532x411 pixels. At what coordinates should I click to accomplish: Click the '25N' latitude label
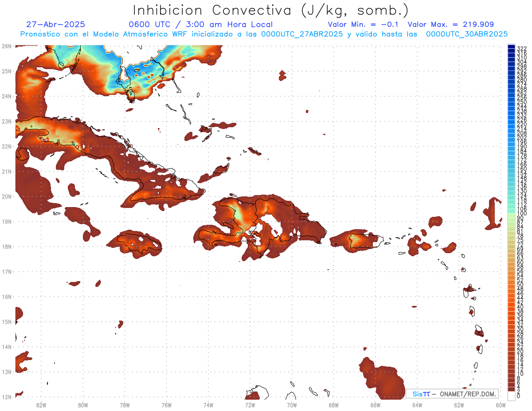tap(7, 71)
